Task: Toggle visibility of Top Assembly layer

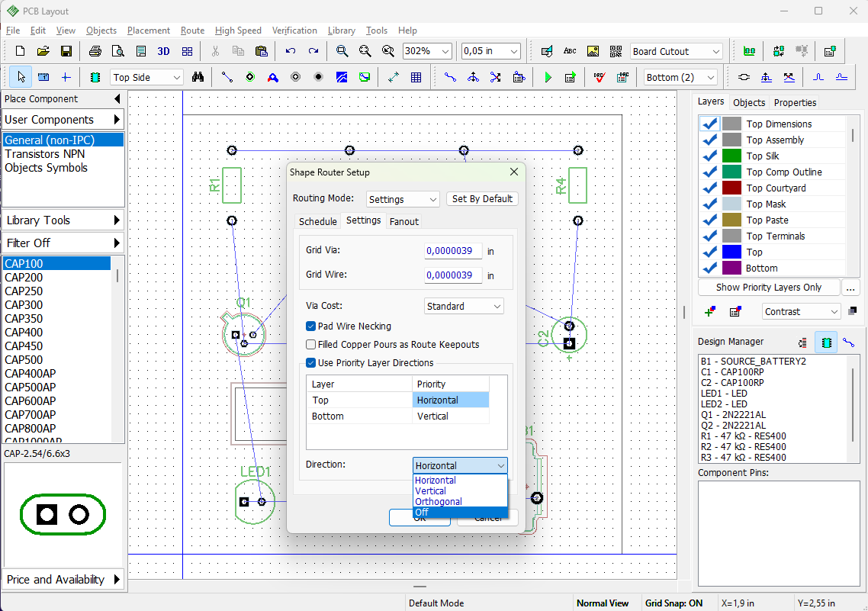Action: 709,140
